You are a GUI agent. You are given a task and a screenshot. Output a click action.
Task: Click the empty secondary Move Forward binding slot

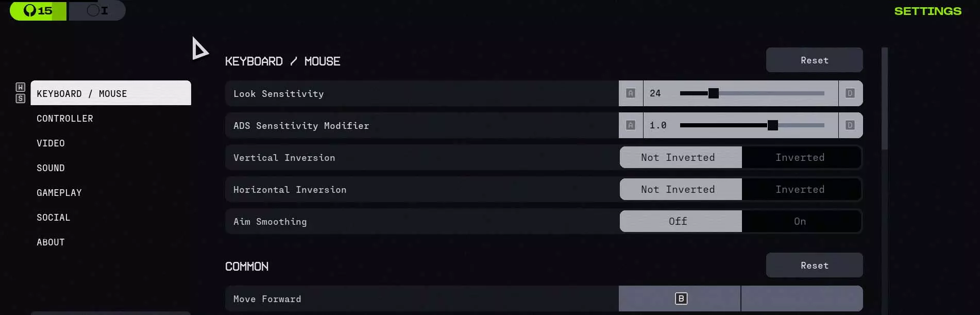click(802, 299)
